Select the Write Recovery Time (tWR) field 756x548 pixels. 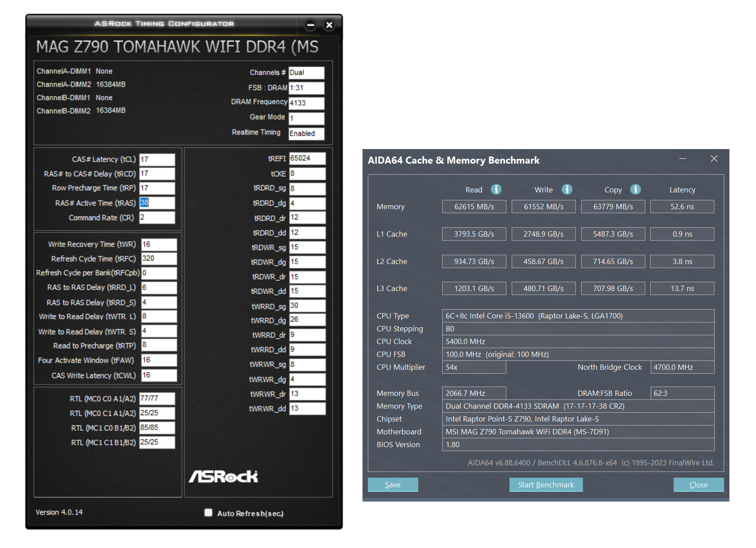(159, 244)
